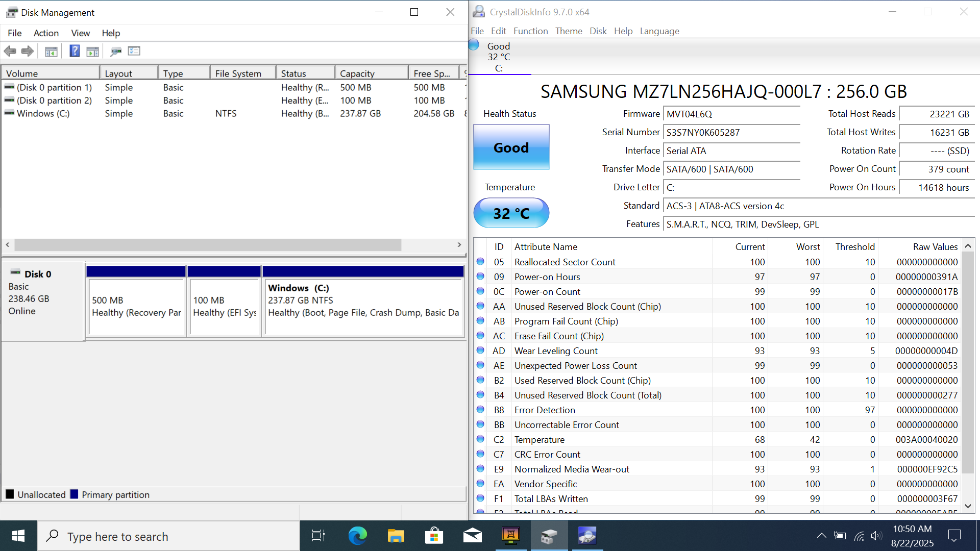Viewport: 980px width, 551px height.
Task: Click the Good health status button
Action: (x=511, y=147)
